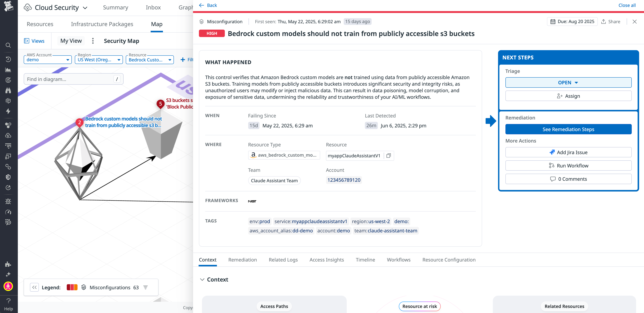Click the lightning bolt APM icon
Viewport: 644px width, 313px height.
pyautogui.click(x=8, y=111)
